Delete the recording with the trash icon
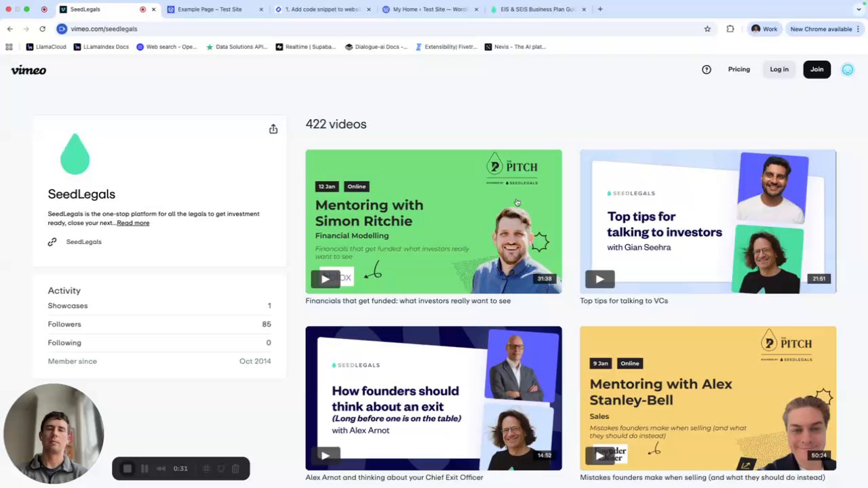Viewport: 868px width, 488px height. coord(235,468)
